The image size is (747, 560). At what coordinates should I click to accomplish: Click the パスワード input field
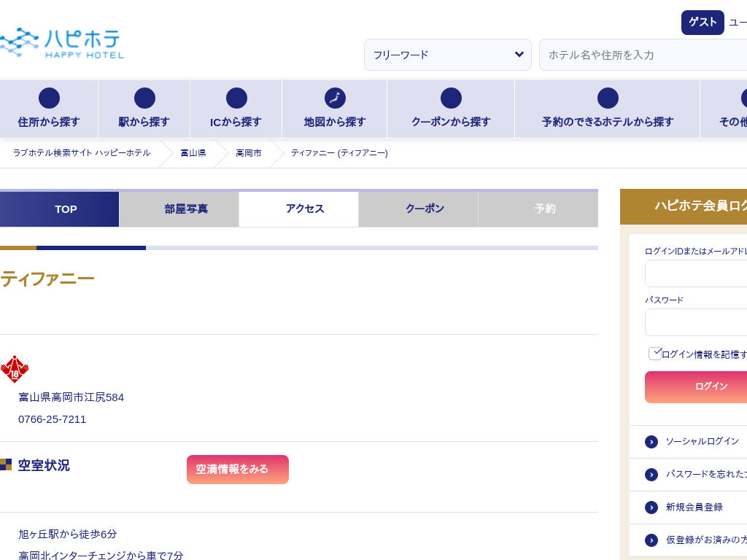click(697, 322)
